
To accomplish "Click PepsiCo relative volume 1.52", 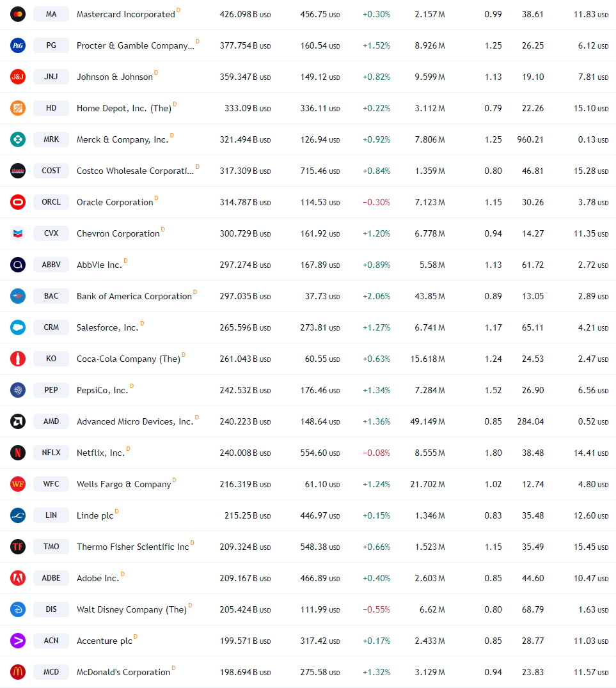I will point(493,390).
